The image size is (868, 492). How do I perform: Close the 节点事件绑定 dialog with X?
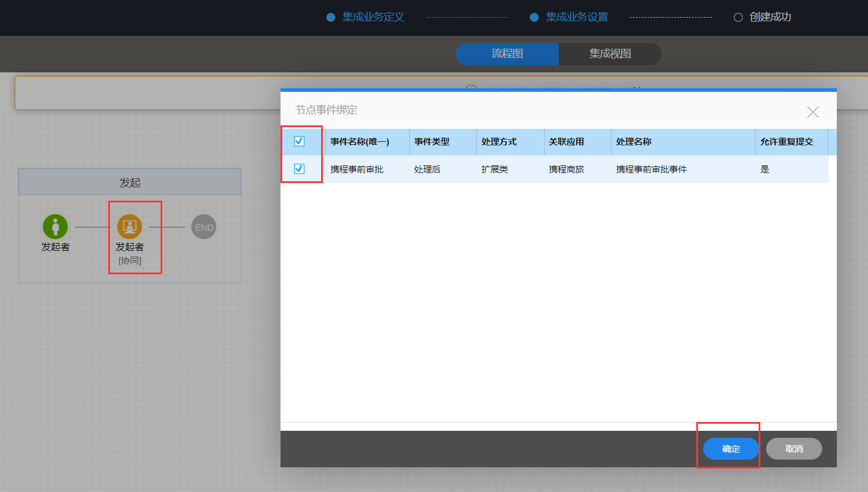click(813, 112)
